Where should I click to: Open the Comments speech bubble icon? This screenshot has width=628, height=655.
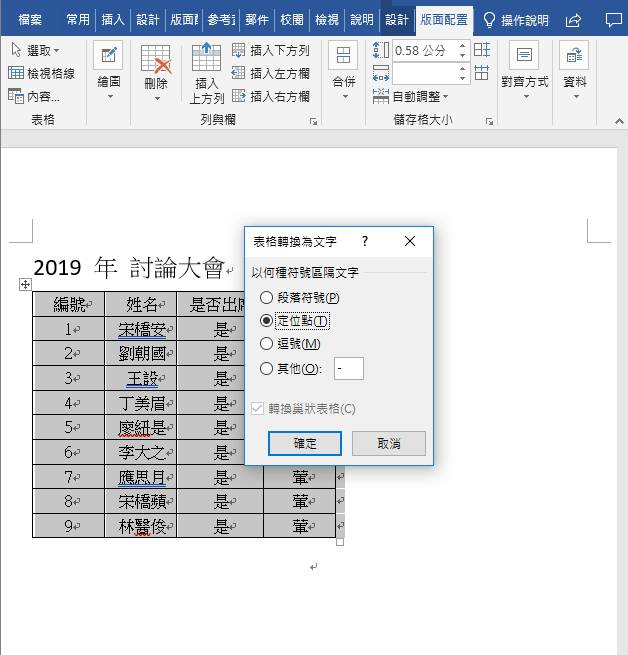click(614, 20)
